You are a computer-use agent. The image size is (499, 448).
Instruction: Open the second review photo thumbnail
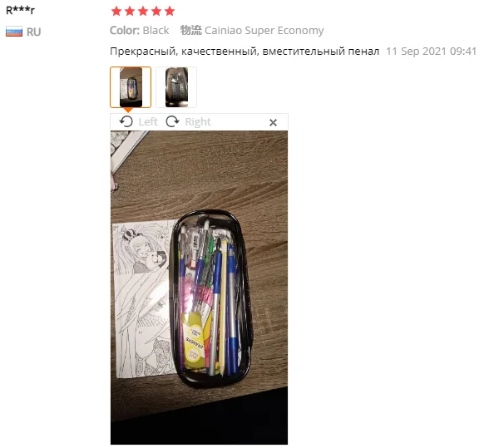coord(176,87)
